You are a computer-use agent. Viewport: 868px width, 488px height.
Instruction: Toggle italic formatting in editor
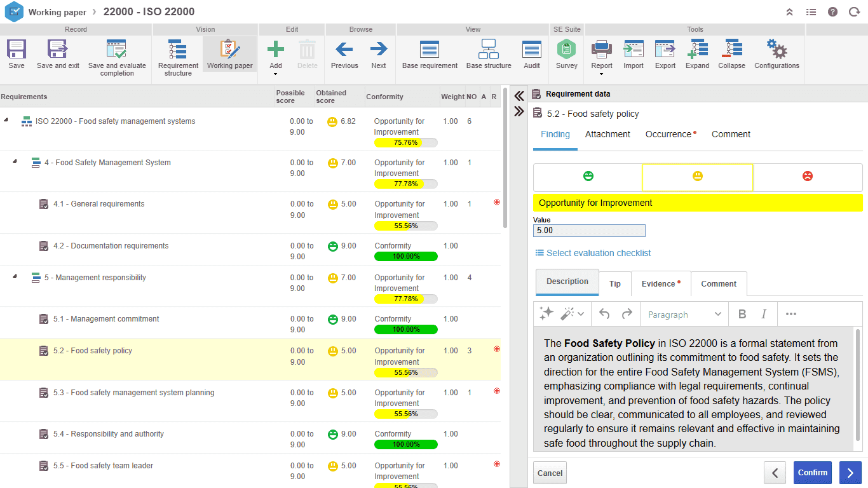point(764,314)
